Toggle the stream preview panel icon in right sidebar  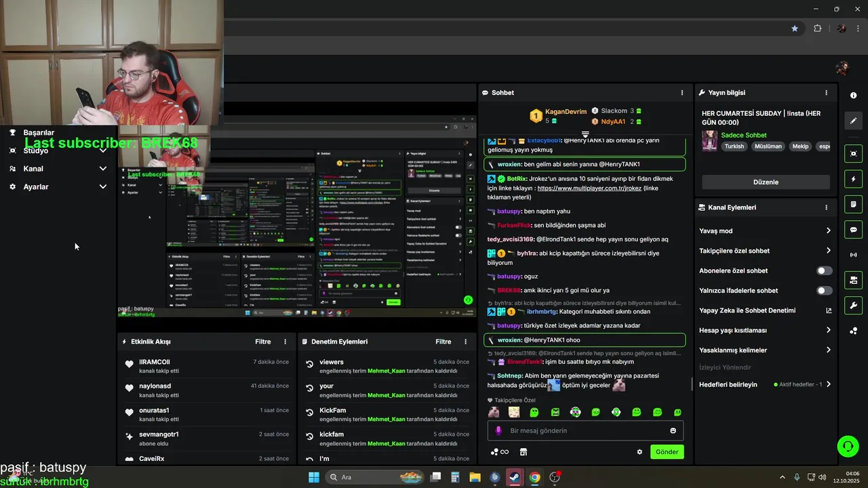click(x=853, y=154)
